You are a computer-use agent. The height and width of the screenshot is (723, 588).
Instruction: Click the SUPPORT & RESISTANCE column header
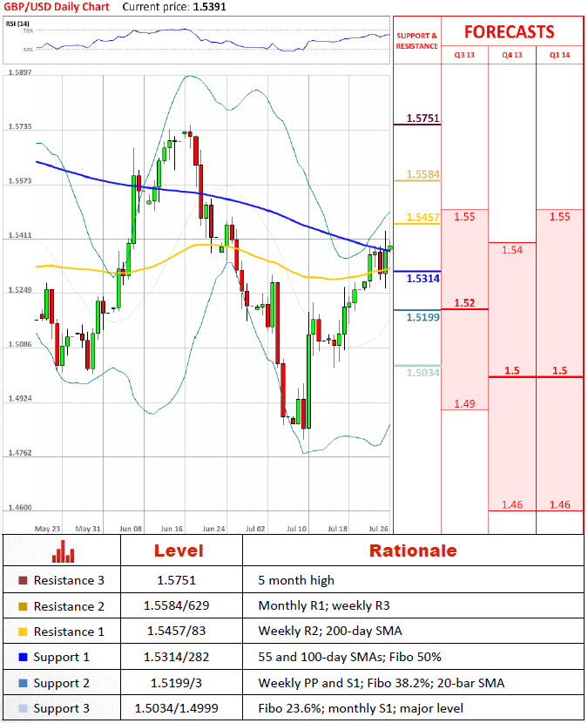point(417,41)
